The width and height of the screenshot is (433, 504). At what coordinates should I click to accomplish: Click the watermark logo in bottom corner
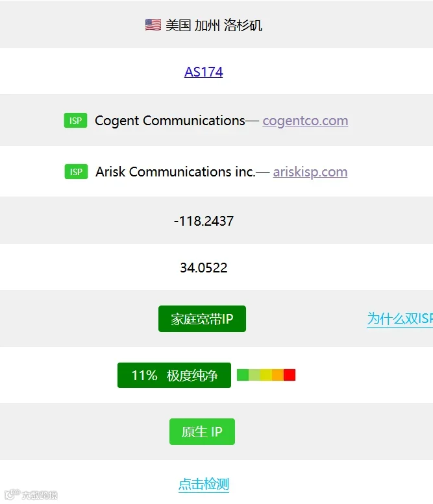click(x=31, y=495)
